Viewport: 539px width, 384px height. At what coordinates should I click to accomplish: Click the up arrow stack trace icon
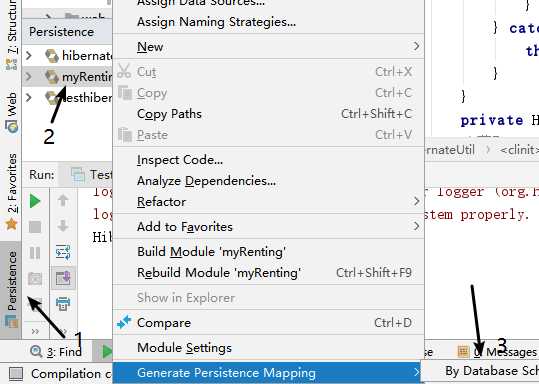click(x=63, y=200)
